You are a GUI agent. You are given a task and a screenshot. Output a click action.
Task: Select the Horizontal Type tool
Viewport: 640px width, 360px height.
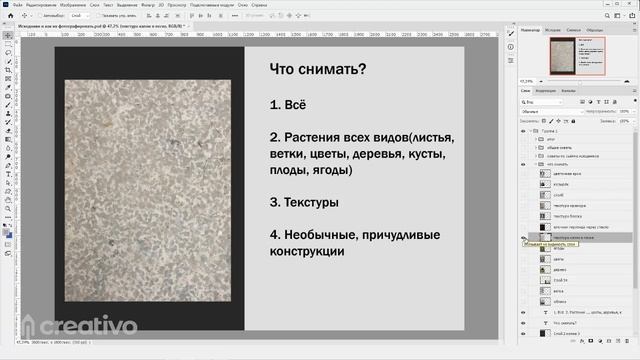tap(8, 174)
